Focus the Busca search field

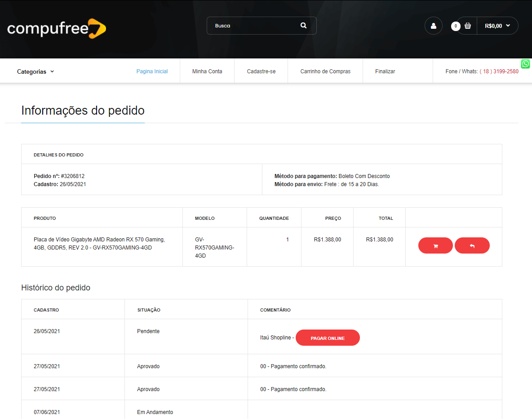click(261, 26)
